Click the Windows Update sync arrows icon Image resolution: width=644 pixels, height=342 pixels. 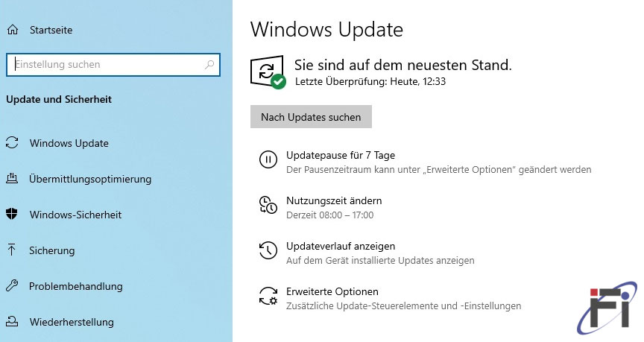(12, 142)
